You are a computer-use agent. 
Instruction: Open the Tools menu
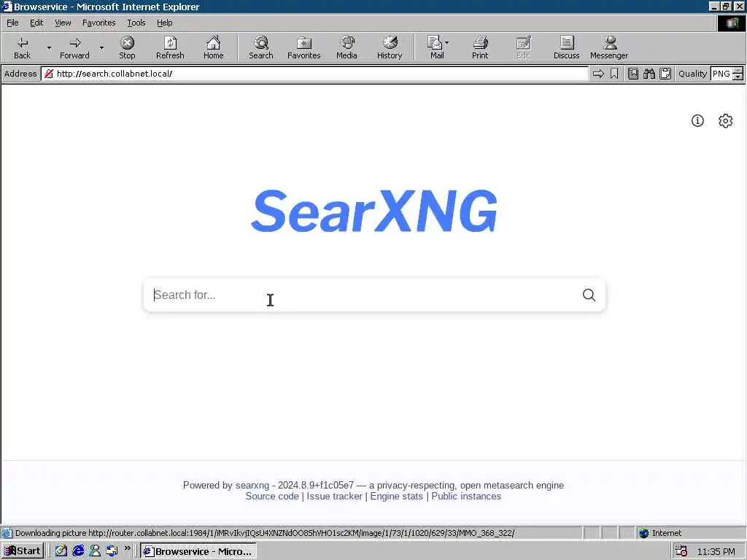pyautogui.click(x=136, y=23)
